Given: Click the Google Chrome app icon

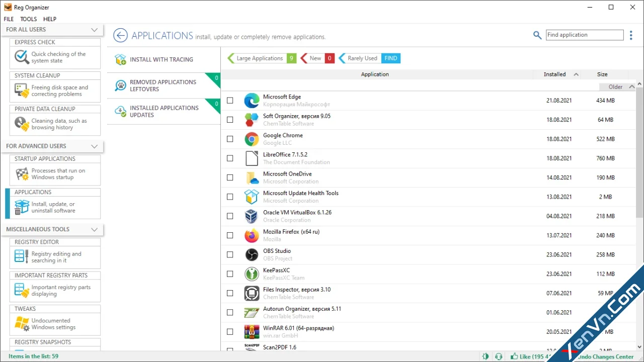Looking at the screenshot, I should click(x=252, y=139).
